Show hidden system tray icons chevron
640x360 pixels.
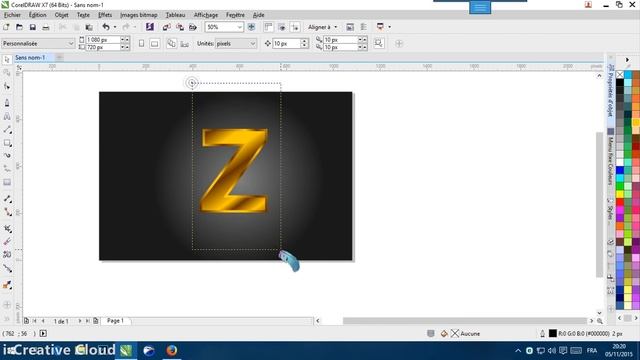(518, 351)
